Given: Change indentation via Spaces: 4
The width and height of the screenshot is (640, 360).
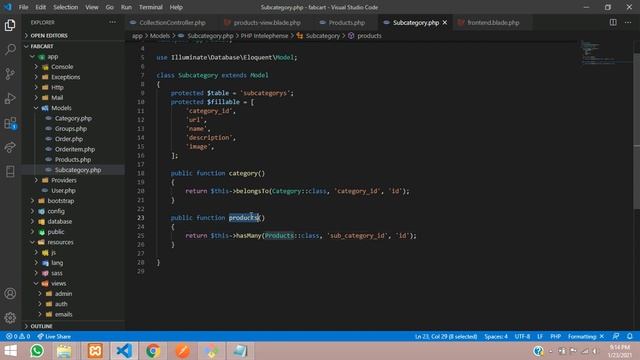Looking at the screenshot, I should [496, 336].
